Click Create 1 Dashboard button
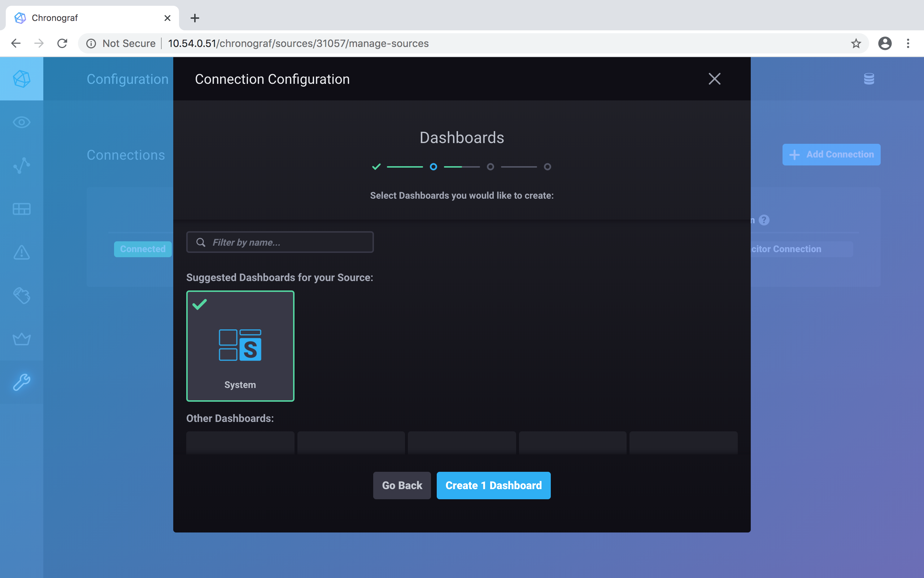Image resolution: width=924 pixels, height=578 pixels. [493, 485]
